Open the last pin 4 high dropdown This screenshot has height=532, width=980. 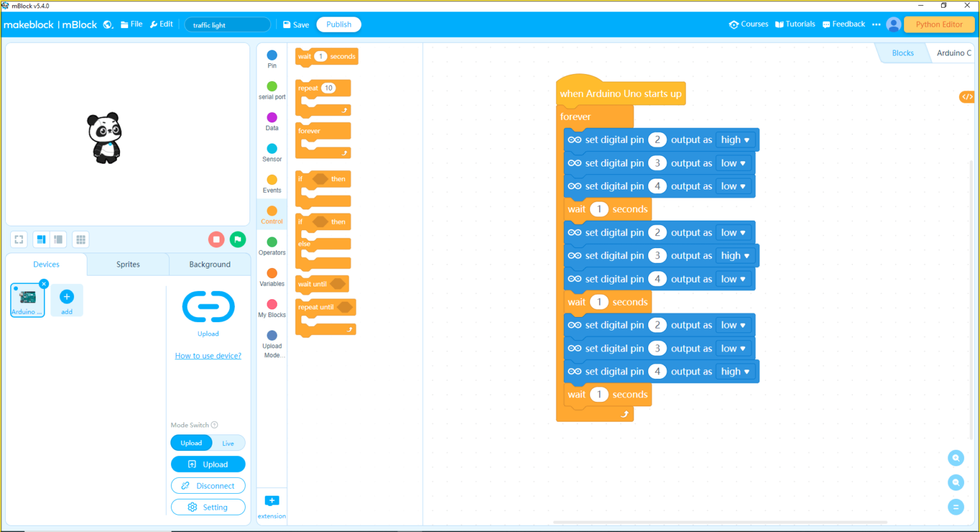point(735,371)
